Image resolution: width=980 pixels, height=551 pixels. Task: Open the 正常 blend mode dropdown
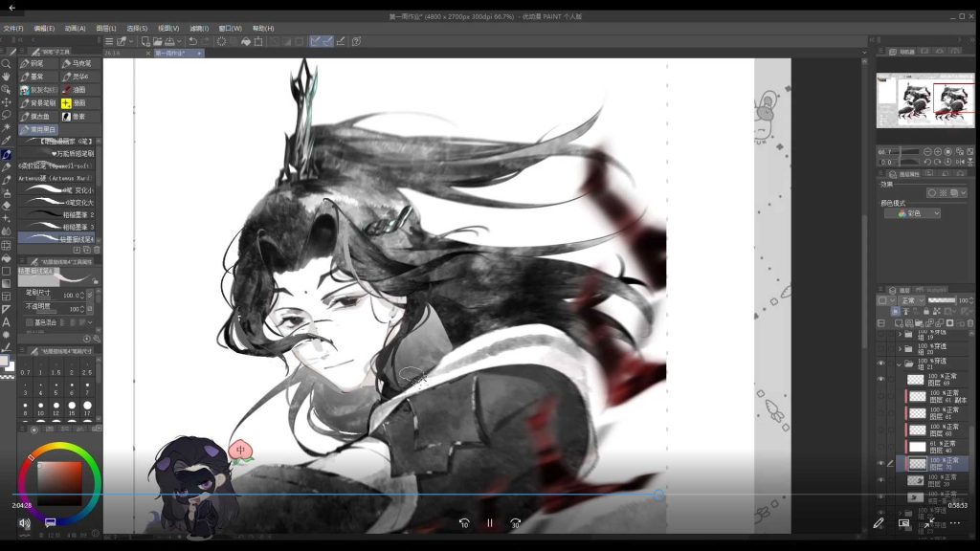pos(912,300)
